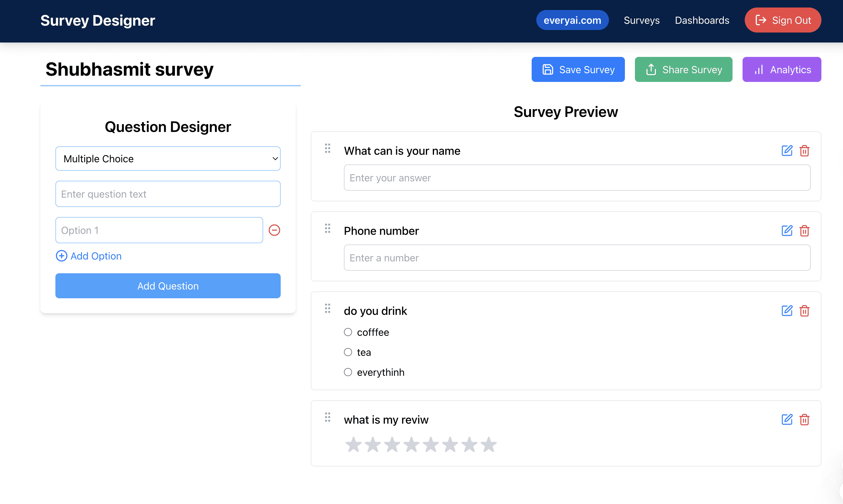Grab drag handle of 'Phone number' question
Viewport: 843px width, 504px height.
pos(327,229)
